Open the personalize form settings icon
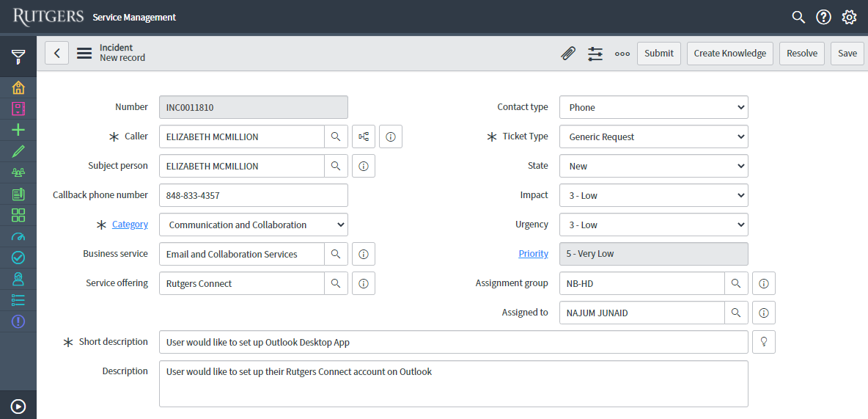This screenshot has width=868, height=419. tap(595, 54)
